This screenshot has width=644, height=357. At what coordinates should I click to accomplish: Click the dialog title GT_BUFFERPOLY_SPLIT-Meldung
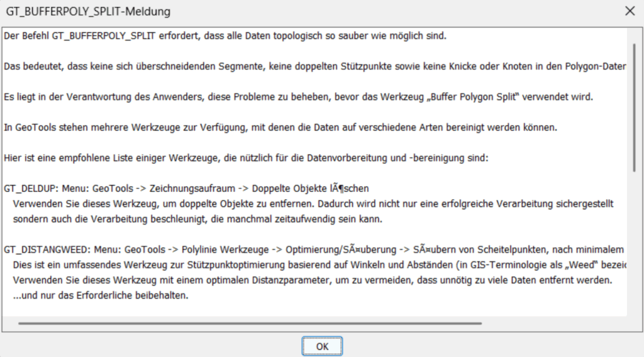(88, 11)
